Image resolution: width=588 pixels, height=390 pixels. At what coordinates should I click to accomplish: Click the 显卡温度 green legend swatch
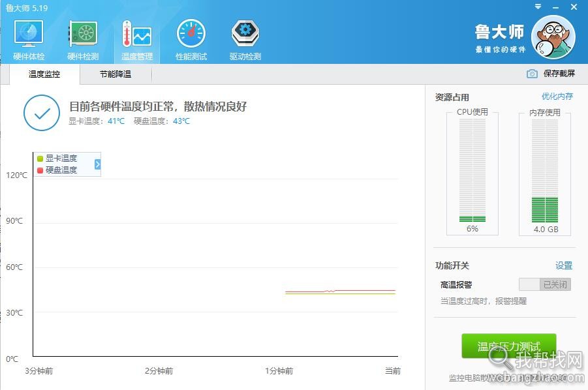pos(40,158)
